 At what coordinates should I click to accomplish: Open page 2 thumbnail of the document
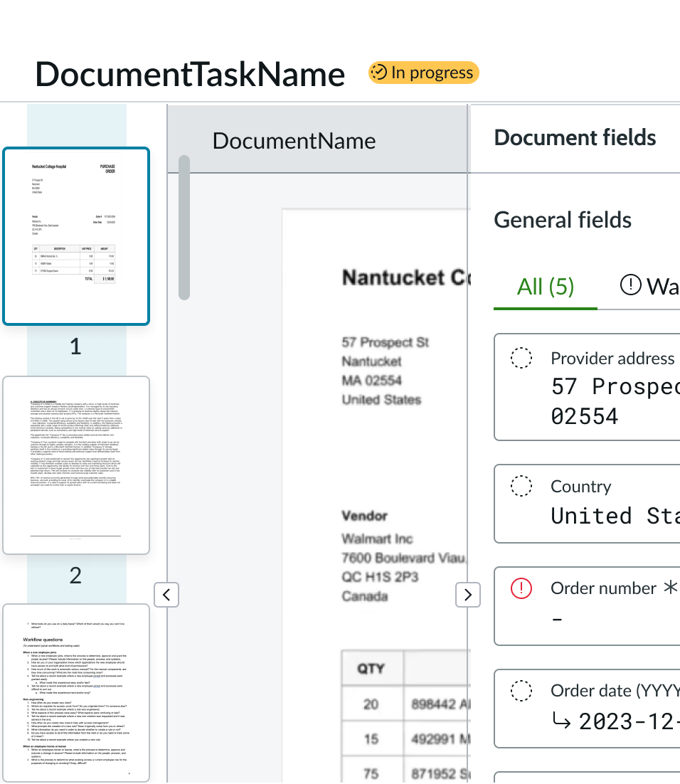[x=76, y=465]
